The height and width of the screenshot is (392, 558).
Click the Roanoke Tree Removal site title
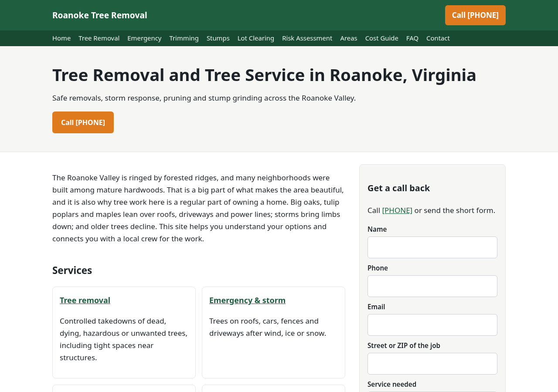point(100,15)
